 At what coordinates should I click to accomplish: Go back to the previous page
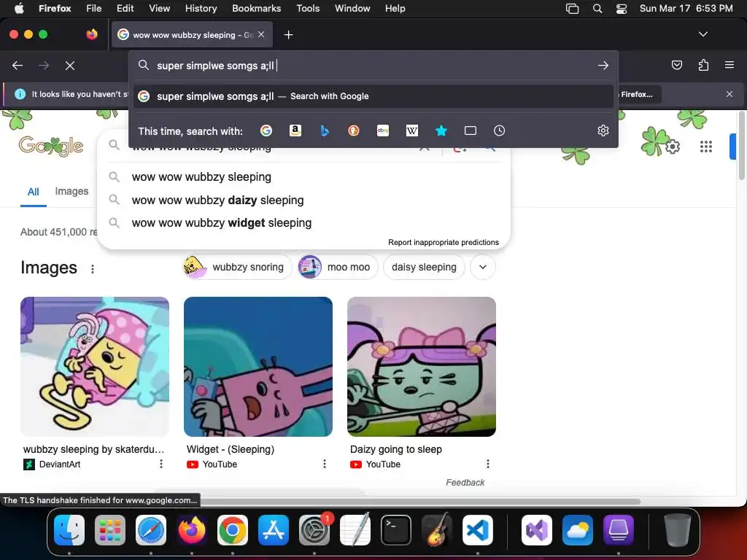pyautogui.click(x=18, y=66)
